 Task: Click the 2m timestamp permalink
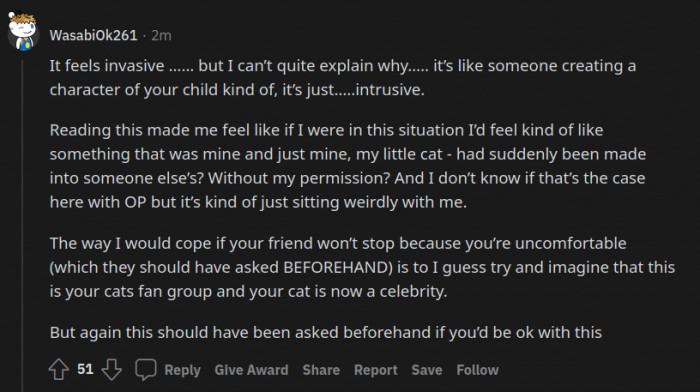(x=161, y=35)
